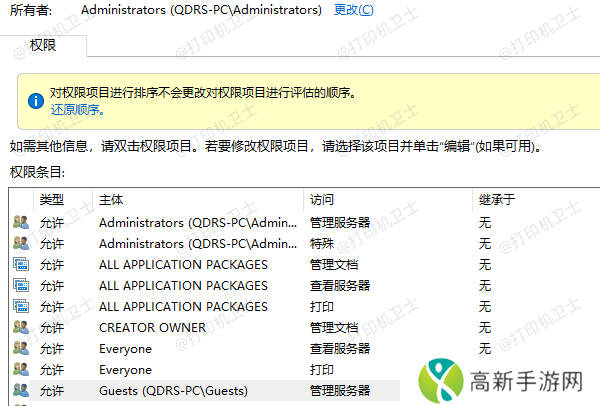Image resolution: width=600 pixels, height=406 pixels.
Task: Sort by the 继承于 column header
Action: [x=497, y=199]
